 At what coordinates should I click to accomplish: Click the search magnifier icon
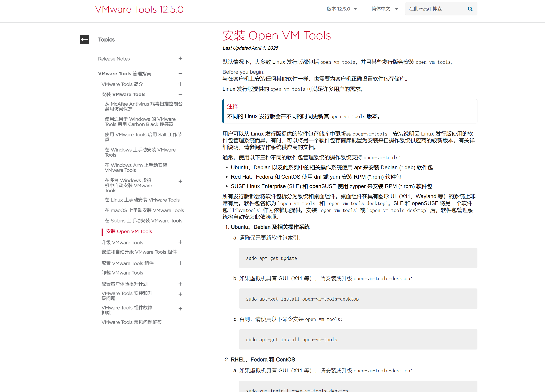(470, 9)
